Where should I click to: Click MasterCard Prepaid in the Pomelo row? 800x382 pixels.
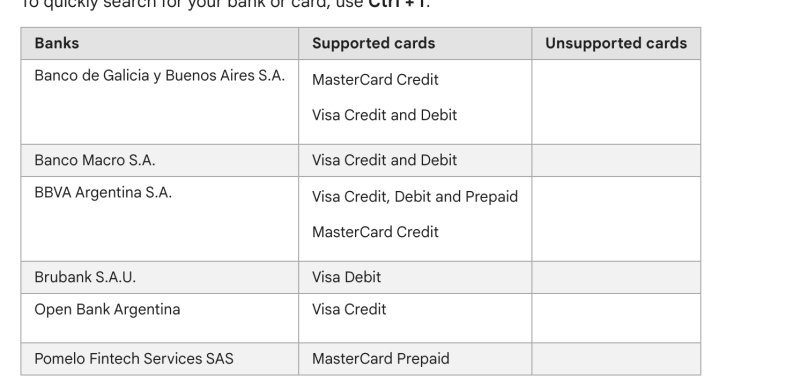pos(381,359)
